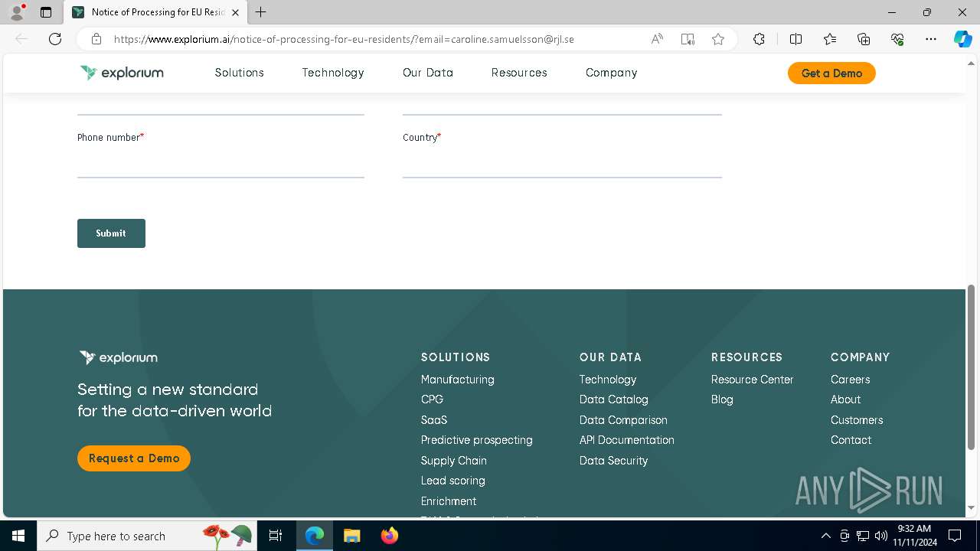
Task: Open Collections icon in toolbar
Action: click(864, 39)
